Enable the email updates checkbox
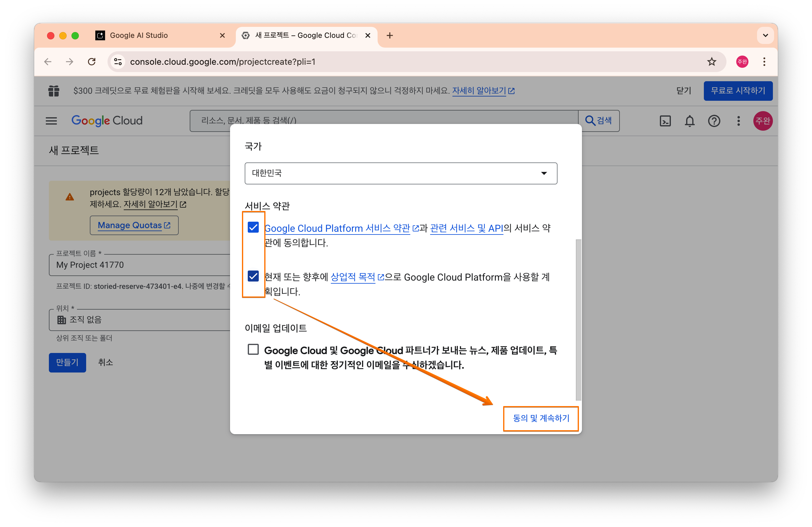Screen dimensions: 812x527 (x=253, y=349)
